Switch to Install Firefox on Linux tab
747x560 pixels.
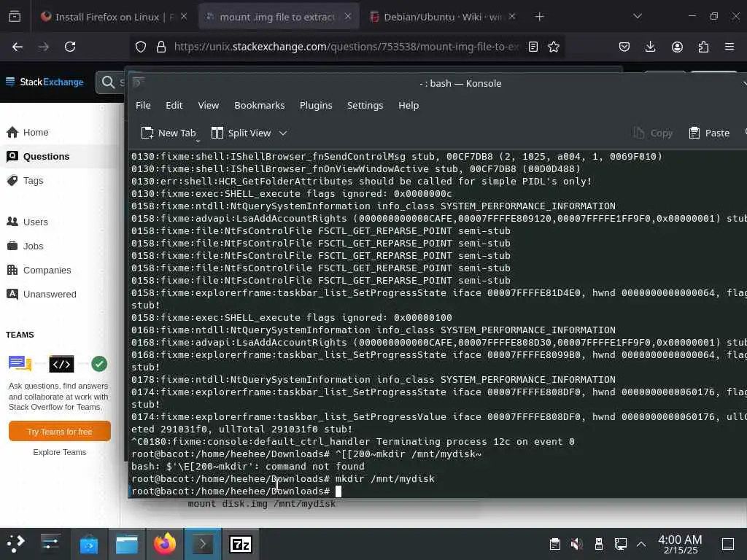tap(107, 17)
